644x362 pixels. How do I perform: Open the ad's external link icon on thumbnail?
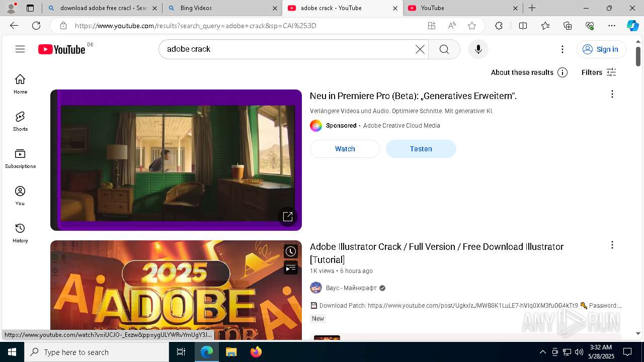pos(288,216)
